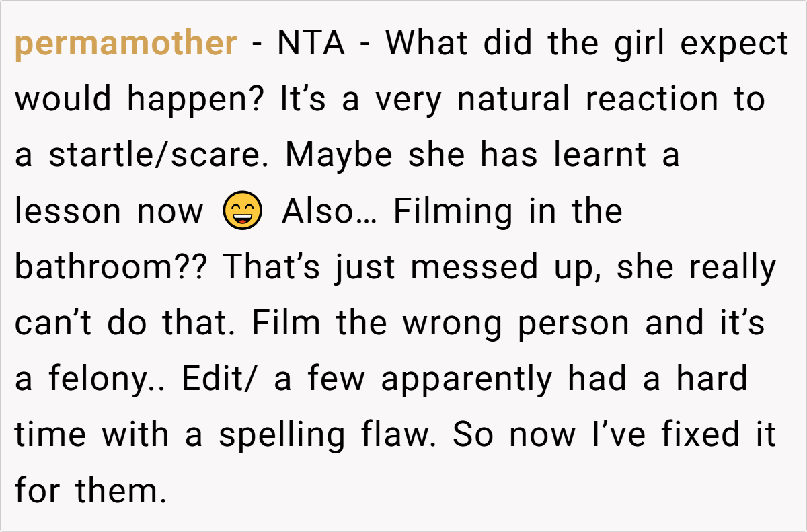Click the phrase 'for them.' at the end
807x532 pixels.
coord(90,492)
